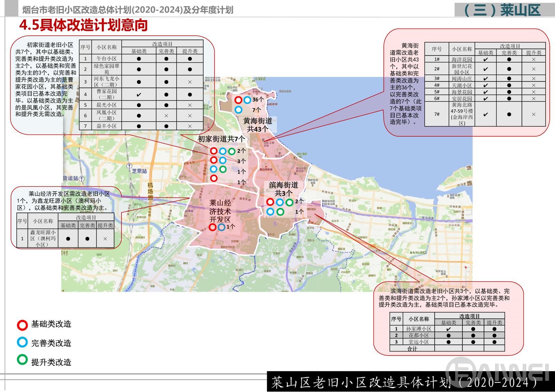This screenshot has height=392, width=555.
Task: Click the 滨海街道共3个 map label
Action: (283, 189)
